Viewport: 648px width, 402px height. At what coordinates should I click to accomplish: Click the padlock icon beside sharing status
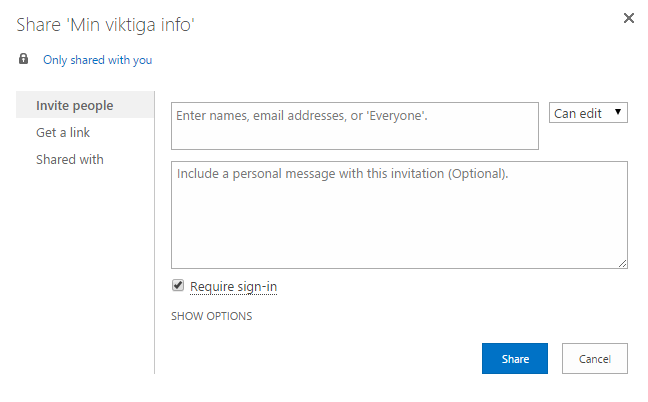24,59
